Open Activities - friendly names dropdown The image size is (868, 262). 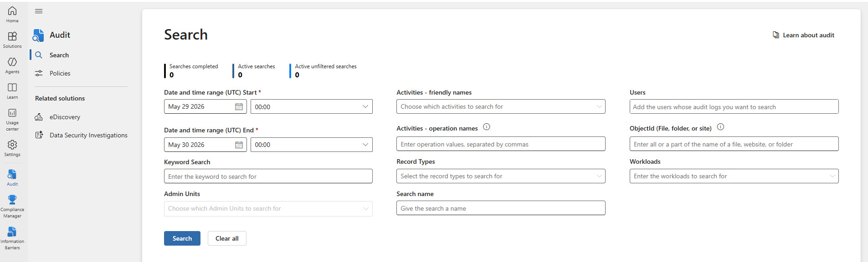point(501,106)
